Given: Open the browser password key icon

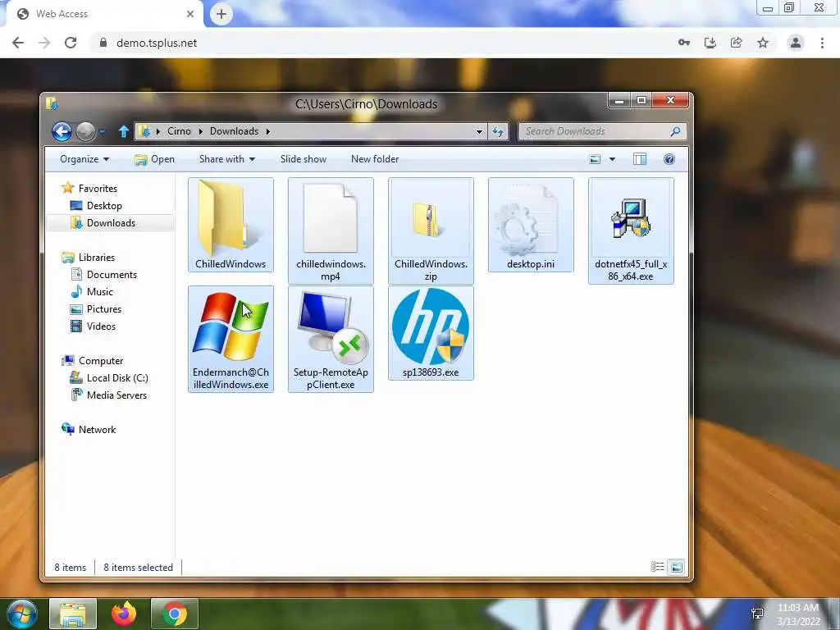Looking at the screenshot, I should [x=683, y=43].
